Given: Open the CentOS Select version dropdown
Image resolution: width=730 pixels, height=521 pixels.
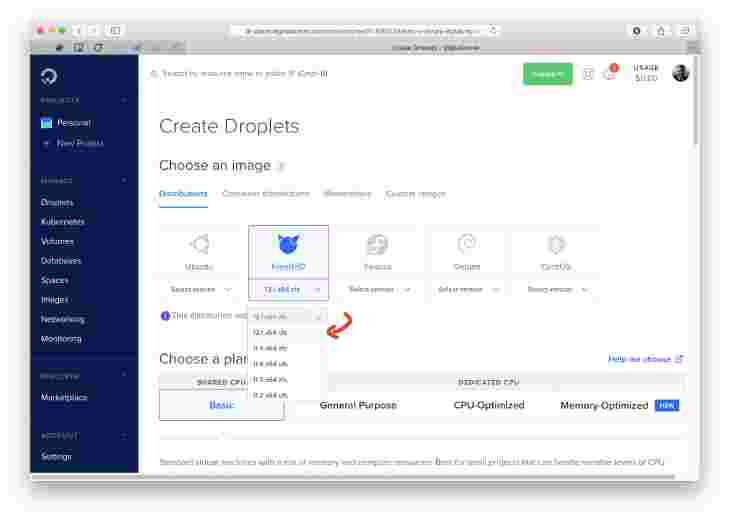Looking at the screenshot, I should coord(556,290).
